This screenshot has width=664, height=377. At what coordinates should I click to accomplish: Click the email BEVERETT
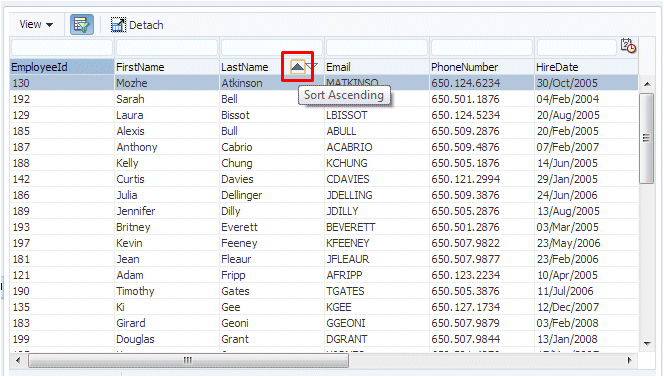click(351, 227)
